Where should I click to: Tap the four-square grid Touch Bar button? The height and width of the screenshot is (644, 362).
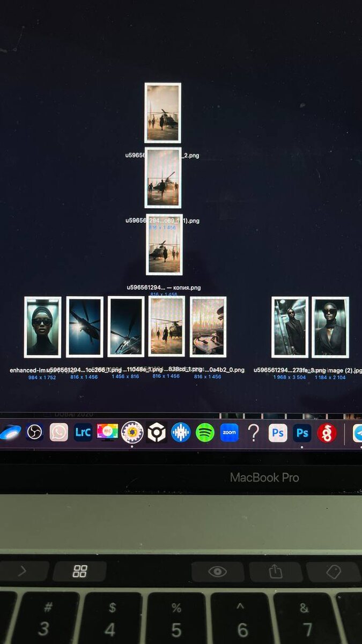point(80,571)
